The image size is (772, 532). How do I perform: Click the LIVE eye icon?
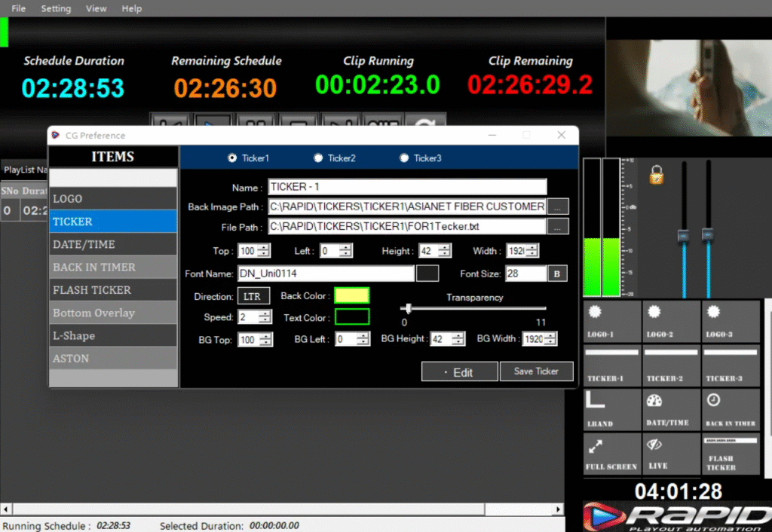tap(670, 454)
